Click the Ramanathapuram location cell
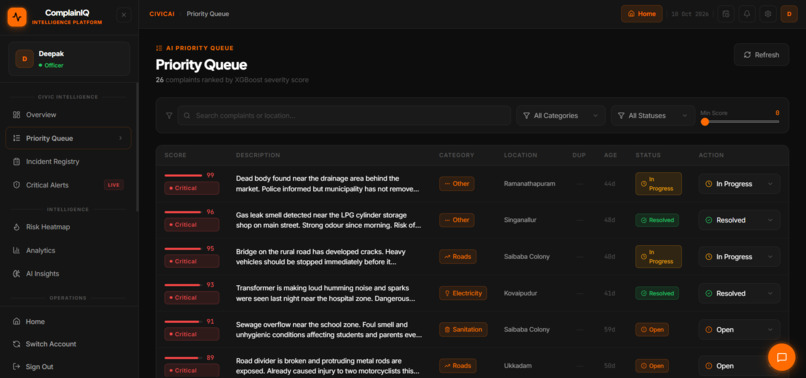 (x=529, y=184)
